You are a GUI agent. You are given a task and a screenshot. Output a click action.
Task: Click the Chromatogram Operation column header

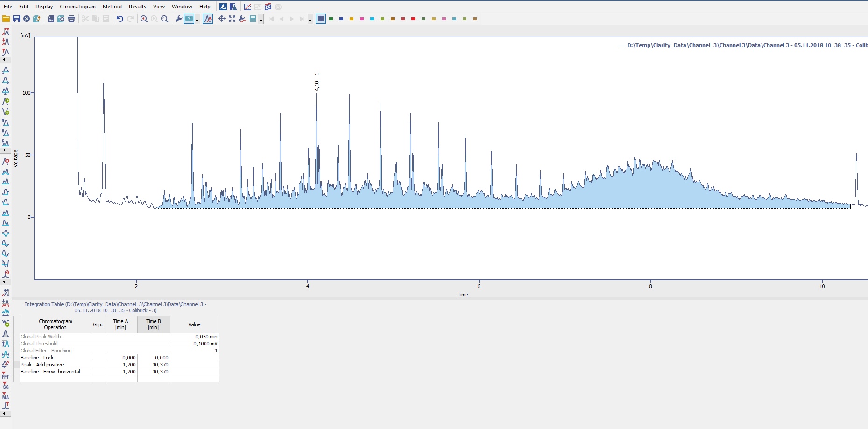click(x=55, y=324)
